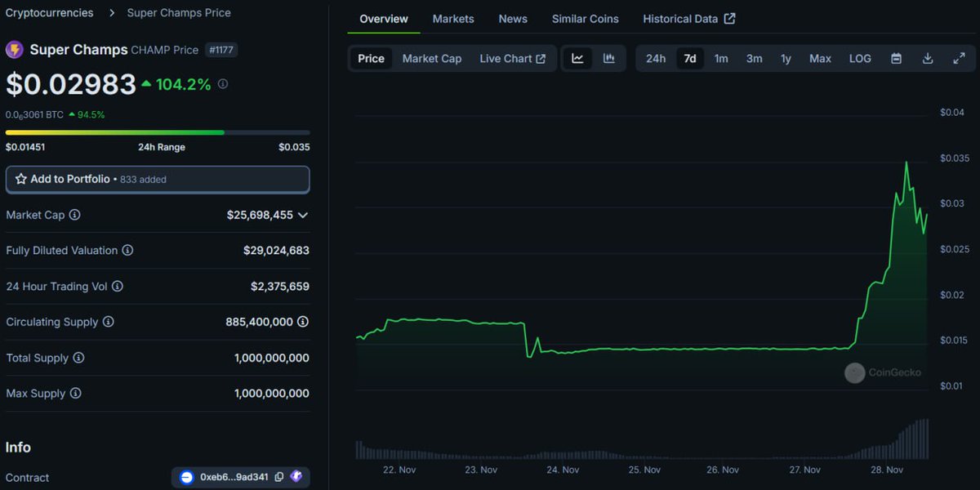Select the Price chart toggle
Viewport: 980px width, 490px height.
point(371,59)
